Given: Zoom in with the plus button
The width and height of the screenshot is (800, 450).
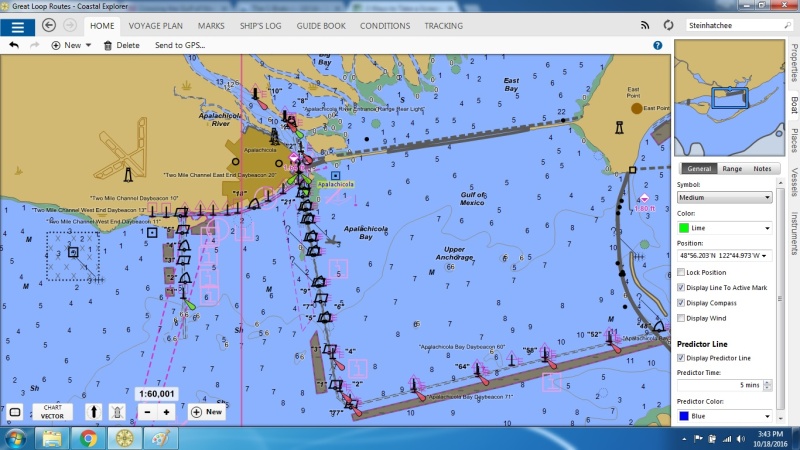Looking at the screenshot, I should (166, 412).
